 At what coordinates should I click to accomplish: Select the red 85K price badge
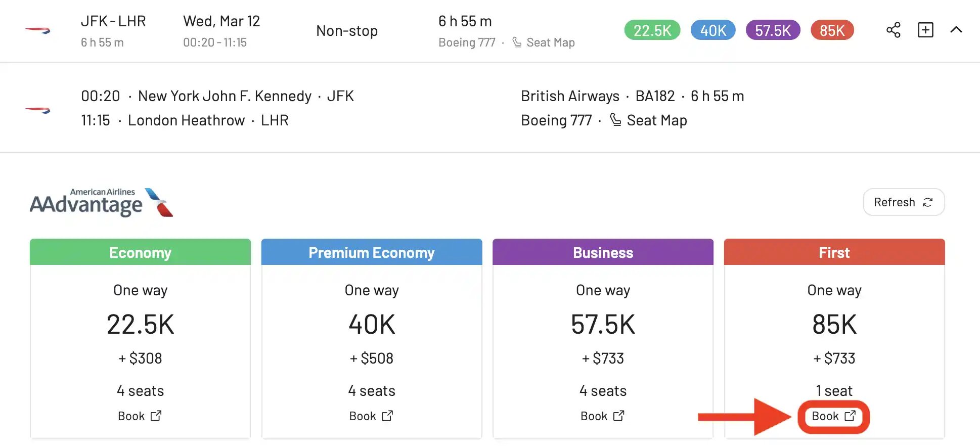point(832,30)
